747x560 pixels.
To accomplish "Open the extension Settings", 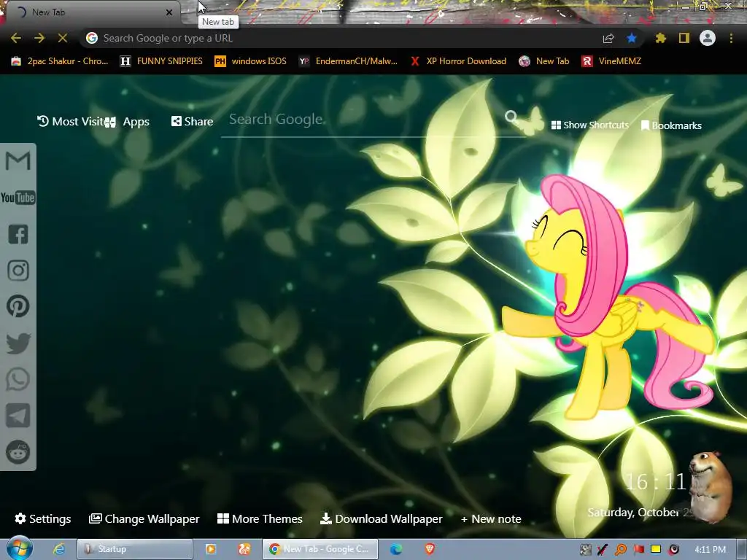I will point(43,518).
